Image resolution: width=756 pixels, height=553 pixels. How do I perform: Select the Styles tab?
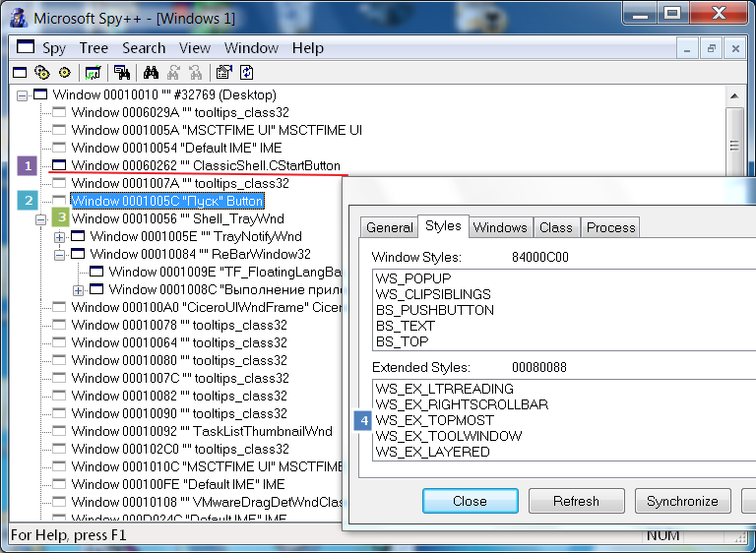tap(443, 225)
